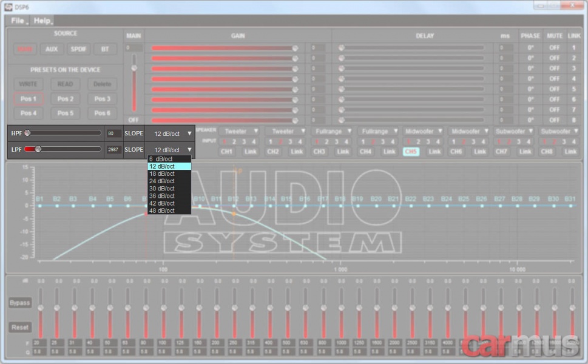Select channel CH3

(x=319, y=152)
